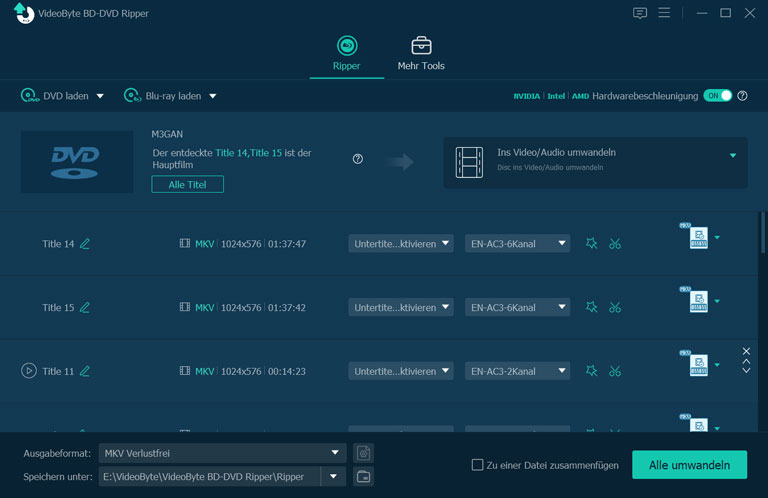Rename Title 15 with pencil icon

pos(85,307)
